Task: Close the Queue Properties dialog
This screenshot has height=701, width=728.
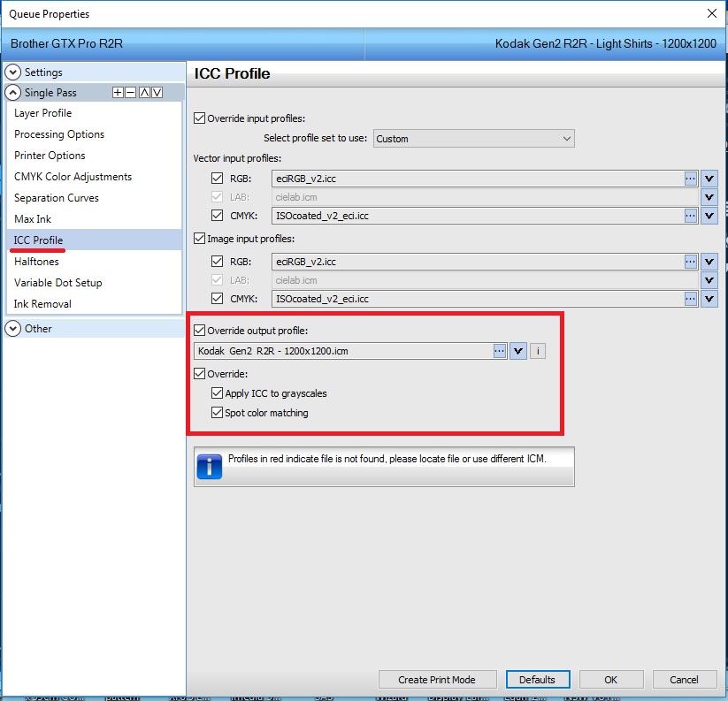Action: [x=712, y=13]
